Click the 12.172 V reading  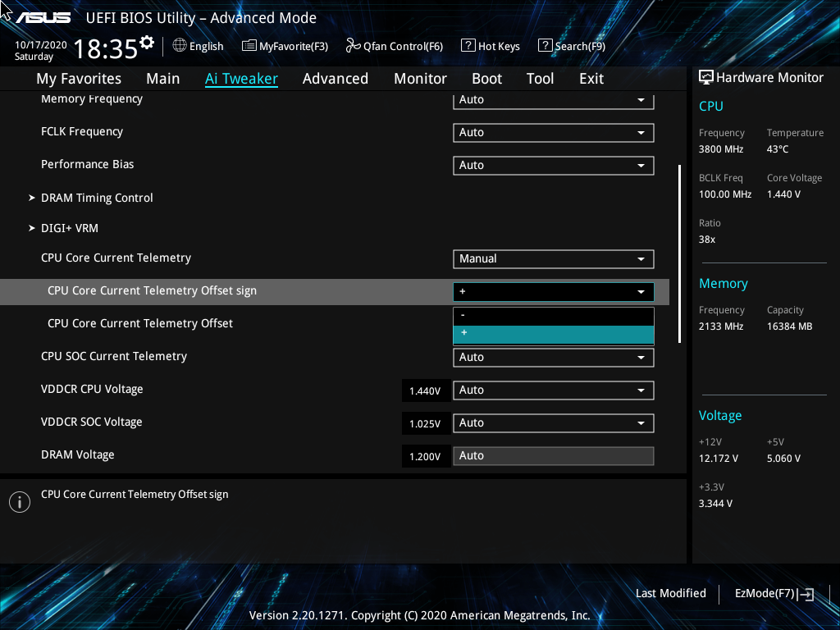coord(719,459)
